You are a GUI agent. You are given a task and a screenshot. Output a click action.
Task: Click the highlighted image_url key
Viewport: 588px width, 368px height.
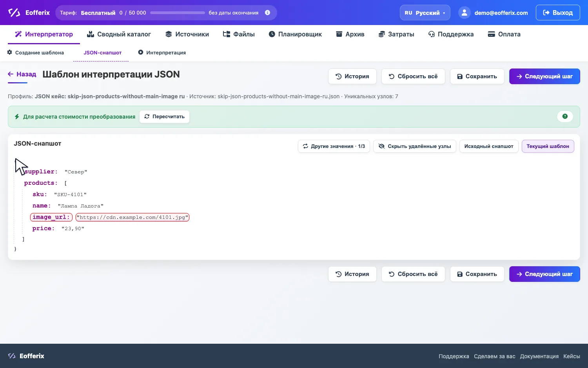coord(51,217)
